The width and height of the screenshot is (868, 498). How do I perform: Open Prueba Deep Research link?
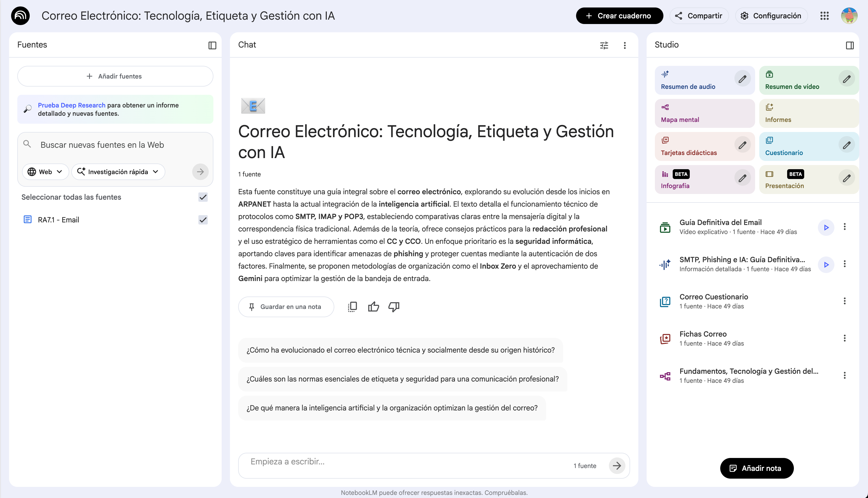(x=72, y=105)
